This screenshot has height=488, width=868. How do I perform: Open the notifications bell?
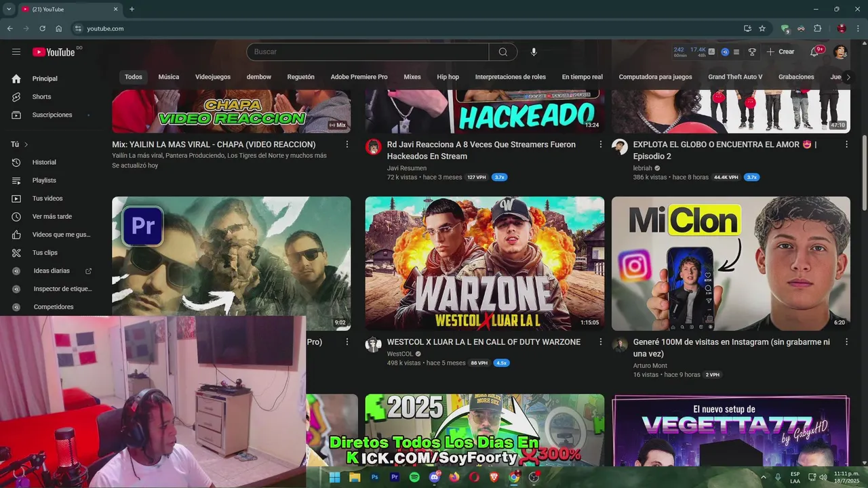815,52
